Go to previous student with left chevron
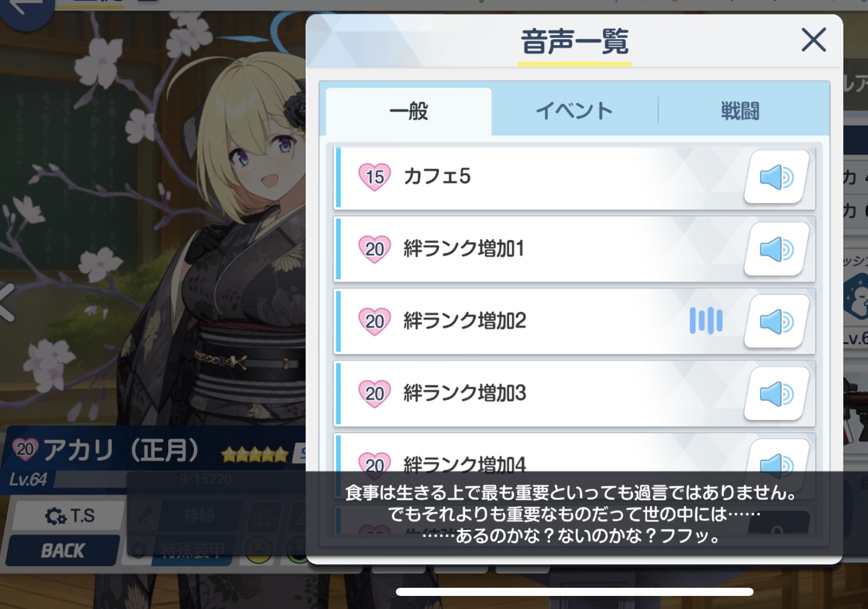Viewport: 868px width, 609px height. pyautogui.click(x=8, y=302)
